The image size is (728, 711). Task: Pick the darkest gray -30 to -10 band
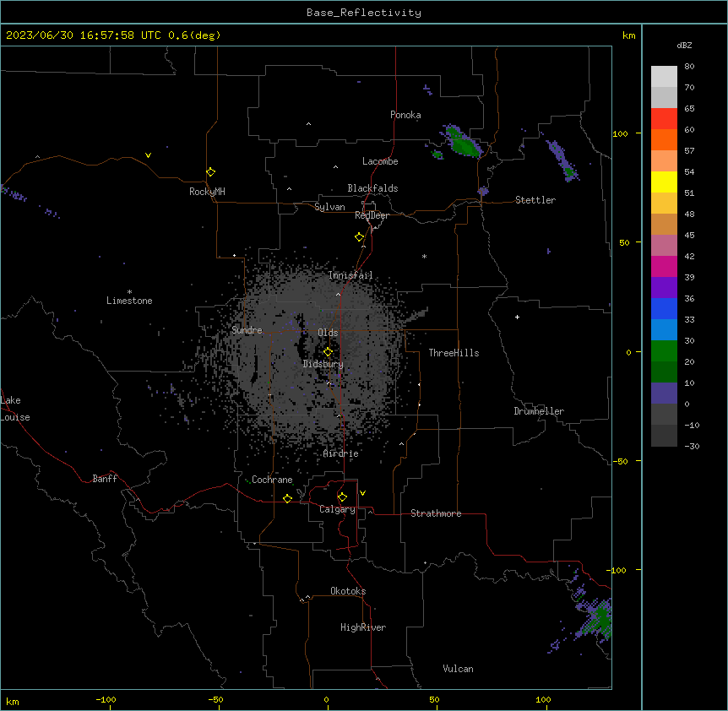(664, 436)
